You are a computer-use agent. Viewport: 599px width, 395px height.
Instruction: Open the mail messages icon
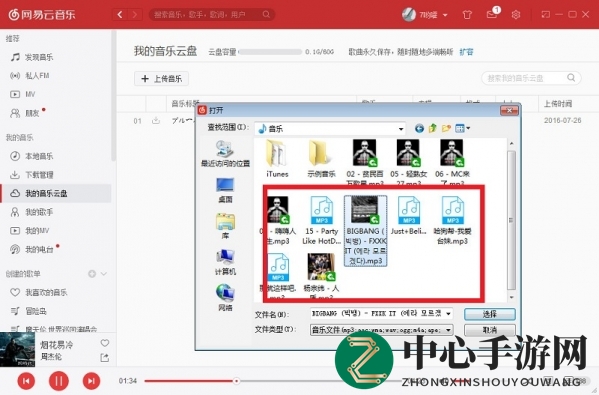click(492, 14)
